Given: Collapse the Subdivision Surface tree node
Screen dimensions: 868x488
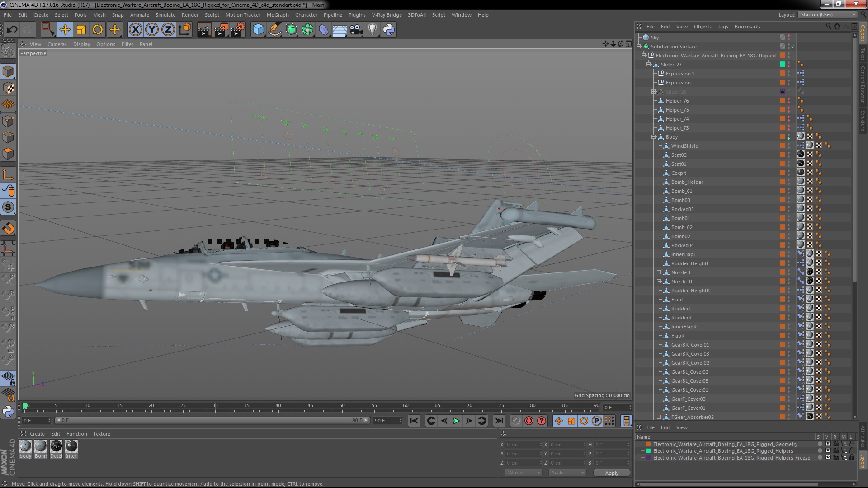Looking at the screenshot, I should (x=639, y=47).
